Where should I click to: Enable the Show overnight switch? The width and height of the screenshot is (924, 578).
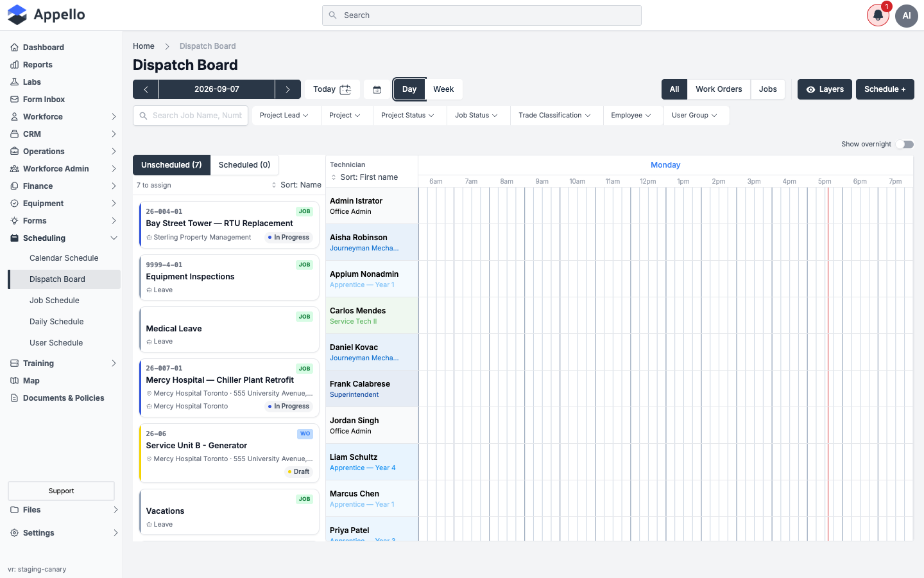(905, 144)
